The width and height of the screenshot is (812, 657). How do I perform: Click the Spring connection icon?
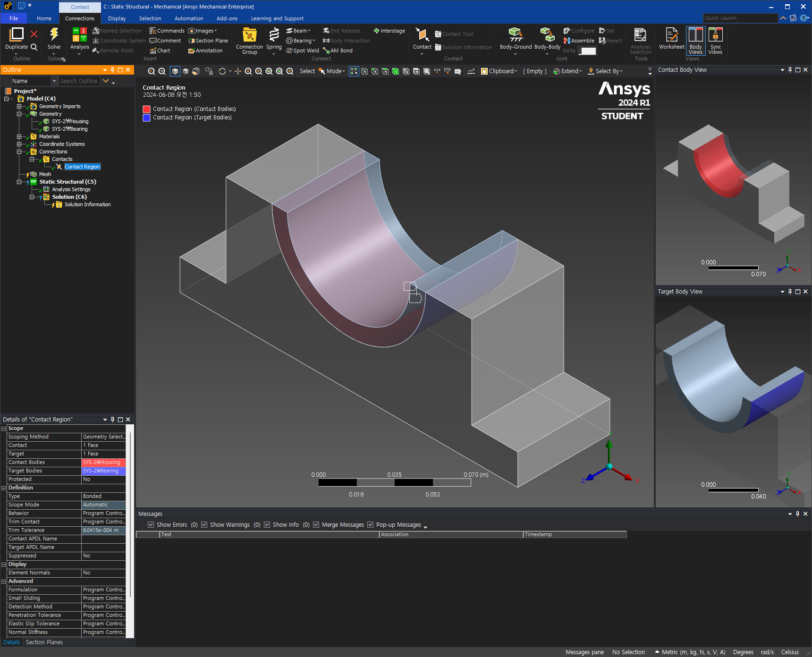pyautogui.click(x=274, y=35)
